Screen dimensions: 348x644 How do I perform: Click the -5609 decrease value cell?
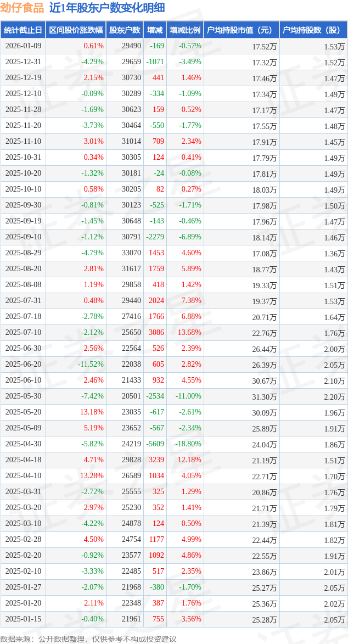point(155,444)
